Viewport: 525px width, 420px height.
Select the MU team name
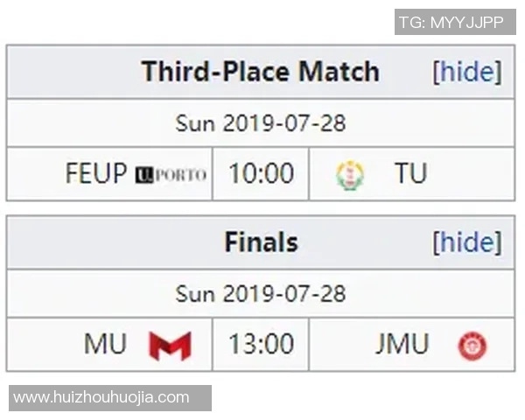tap(105, 345)
